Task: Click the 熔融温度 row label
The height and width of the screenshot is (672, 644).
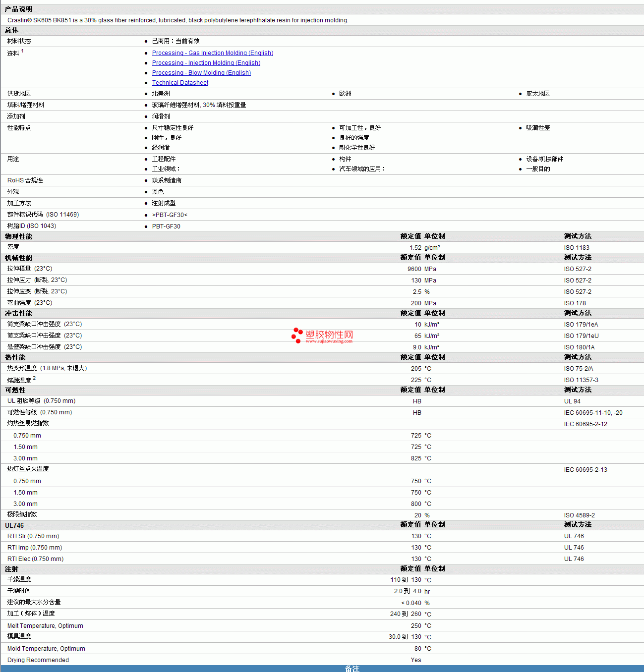Action: (19, 380)
